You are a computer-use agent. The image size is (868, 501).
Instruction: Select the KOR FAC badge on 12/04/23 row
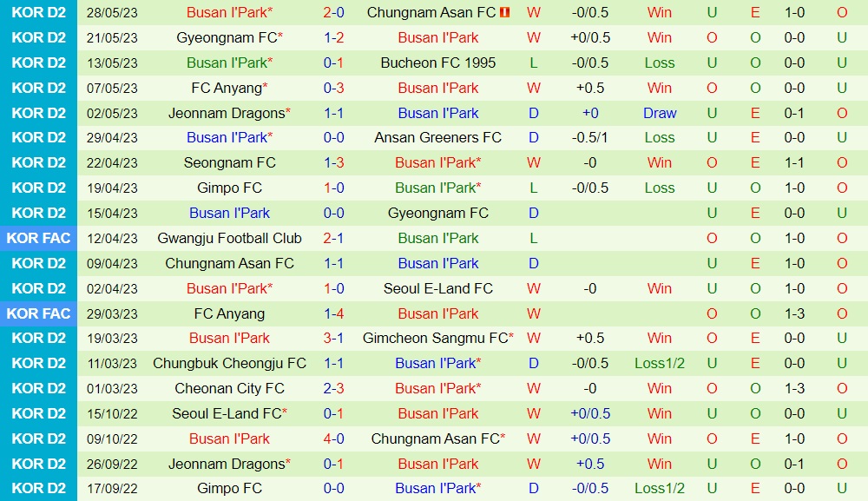pos(39,238)
